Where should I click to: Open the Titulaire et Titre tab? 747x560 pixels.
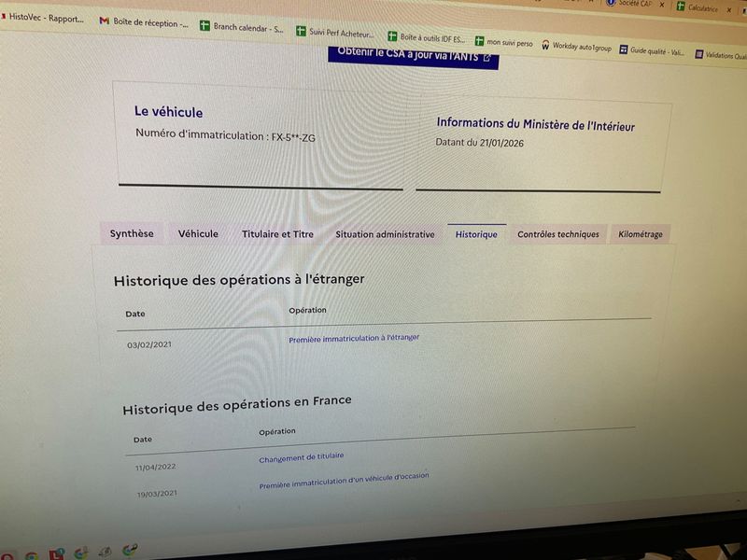tap(277, 234)
